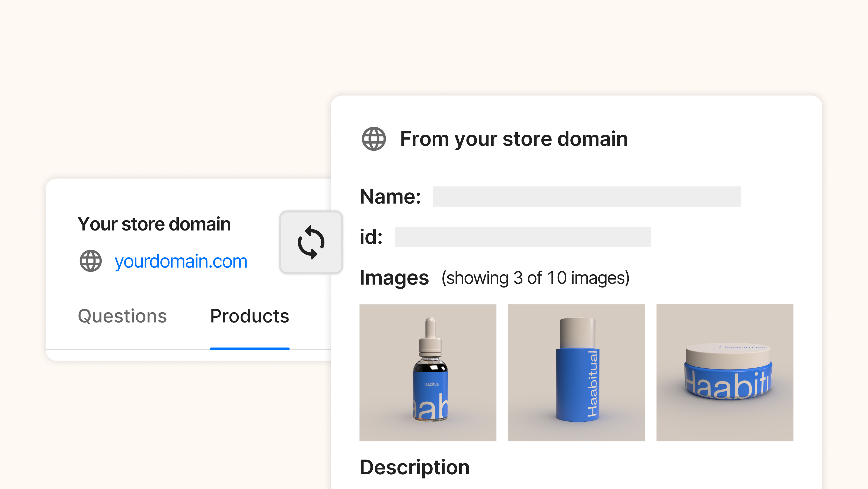The width and height of the screenshot is (868, 489).
Task: Open the Haabitual cream jar image
Action: point(725,372)
